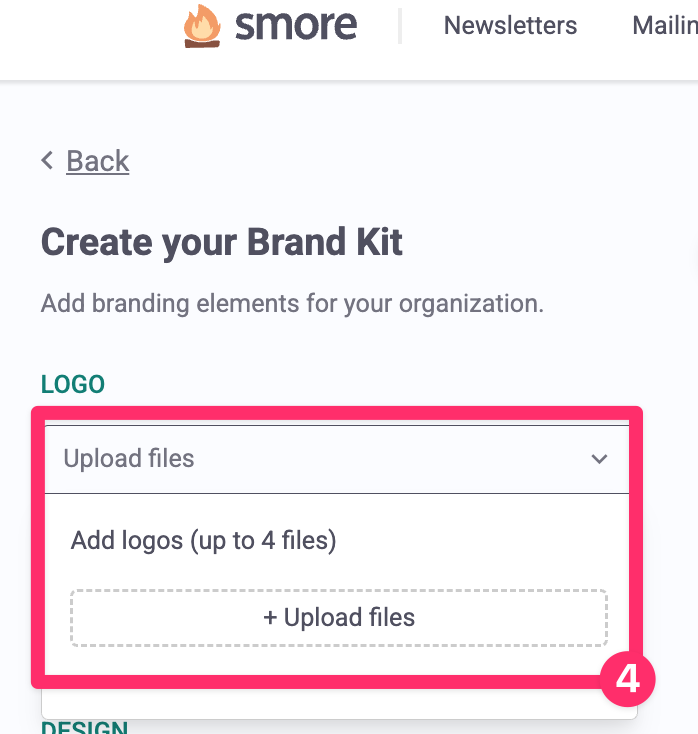Image resolution: width=698 pixels, height=734 pixels.
Task: Click the DESIGN section label
Action: 84,727
